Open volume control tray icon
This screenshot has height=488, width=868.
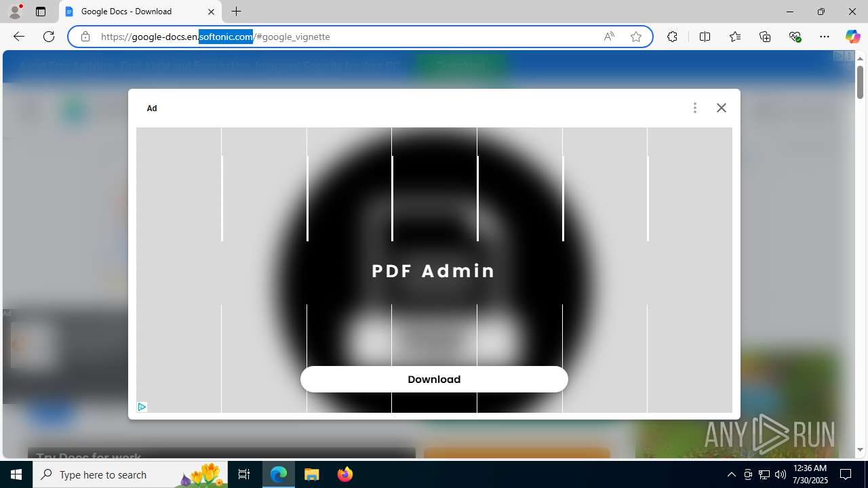[781, 474]
